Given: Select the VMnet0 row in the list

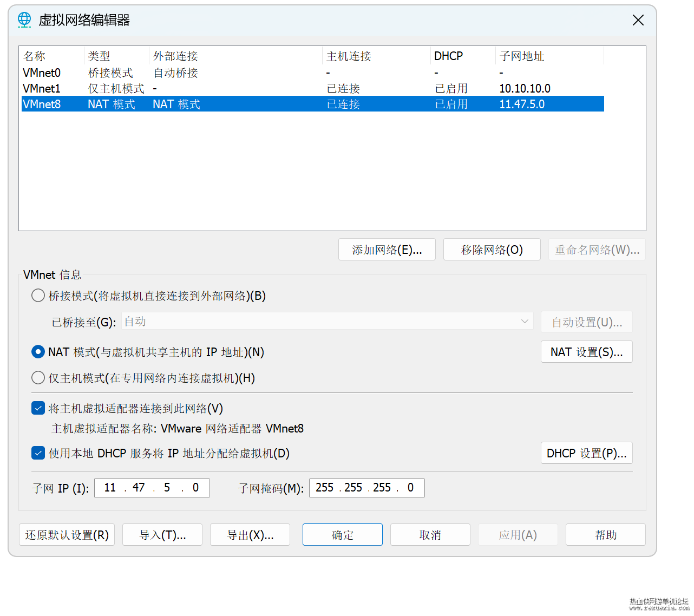Looking at the screenshot, I should [x=313, y=73].
